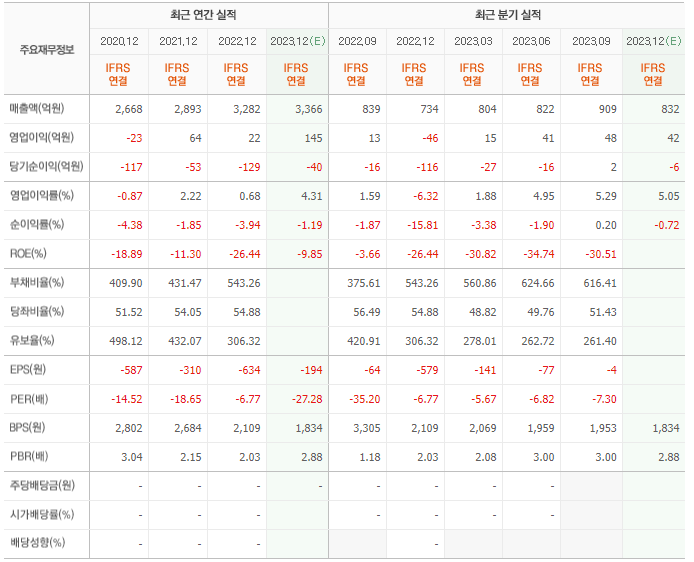Select the 시가배당률(%) row label
This screenshot has height=562, width=694.
tap(42, 515)
